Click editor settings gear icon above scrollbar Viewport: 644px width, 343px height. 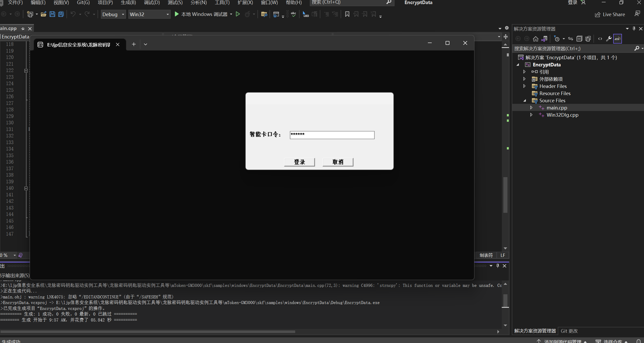[507, 28]
